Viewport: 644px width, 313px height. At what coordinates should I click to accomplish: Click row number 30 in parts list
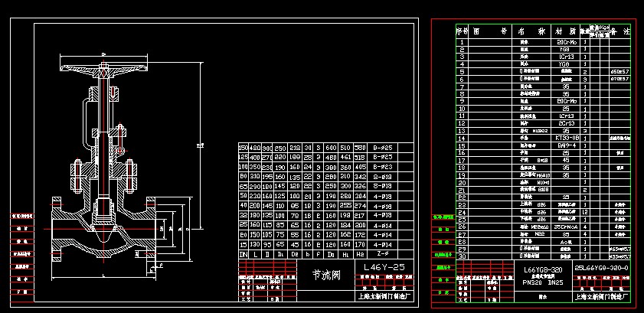(462, 256)
